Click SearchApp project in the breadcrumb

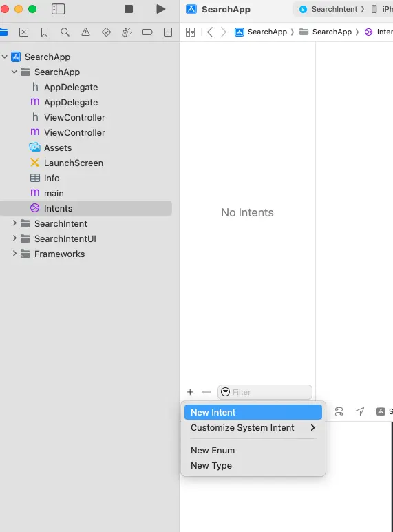pyautogui.click(x=261, y=32)
